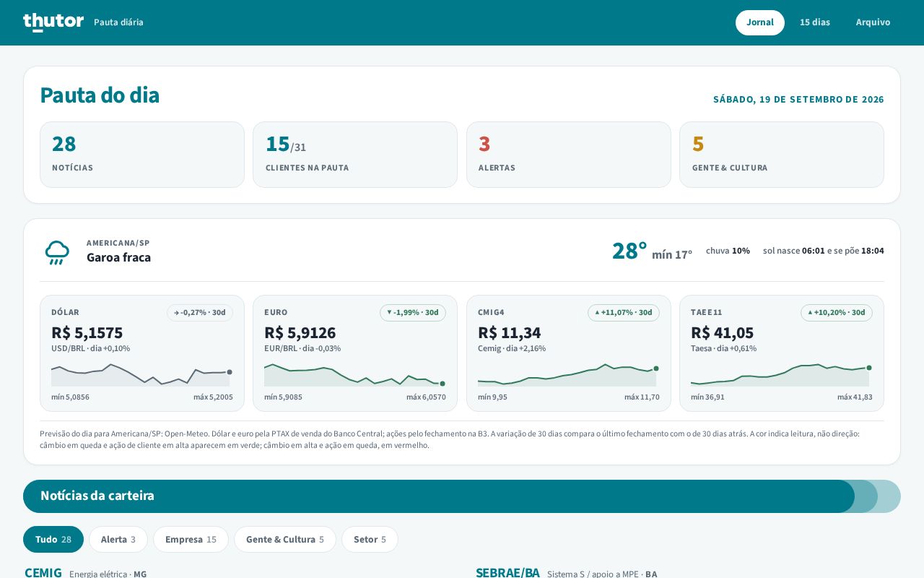Filter news by Alerta 3
924x578 pixels.
118,540
